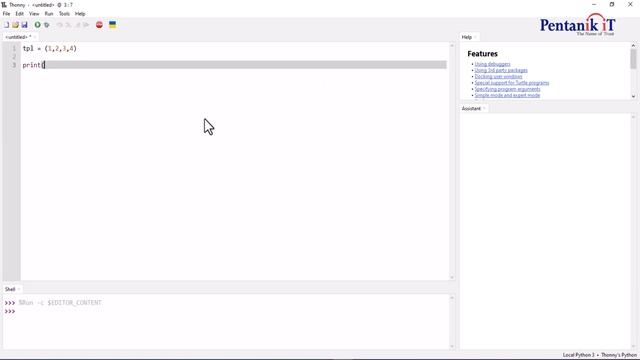Open the Run menu

49,13
